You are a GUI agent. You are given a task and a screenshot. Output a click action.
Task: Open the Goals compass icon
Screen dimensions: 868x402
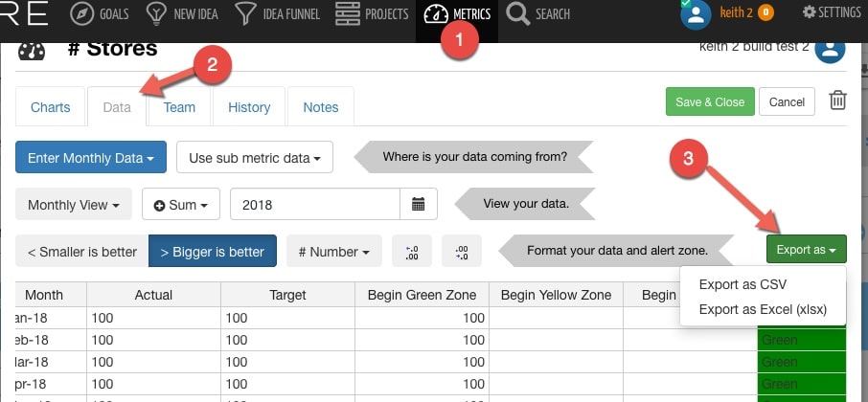point(82,13)
